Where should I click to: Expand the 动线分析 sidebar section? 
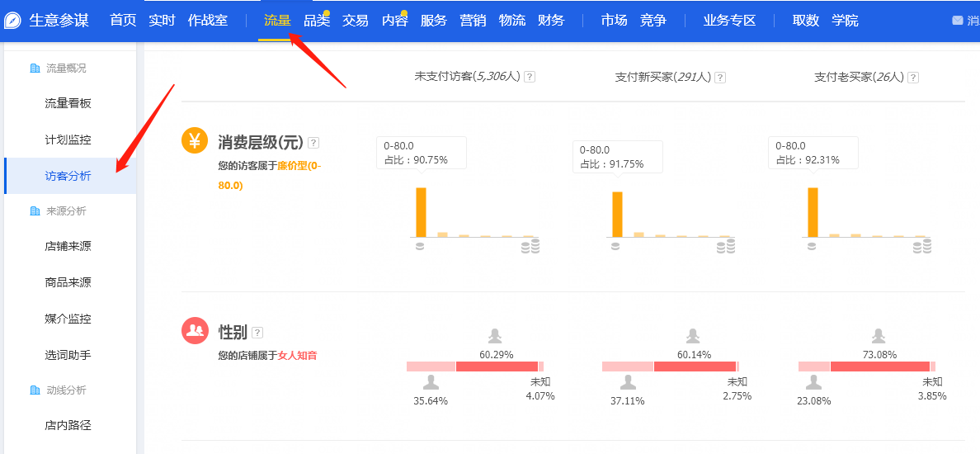pyautogui.click(x=66, y=390)
